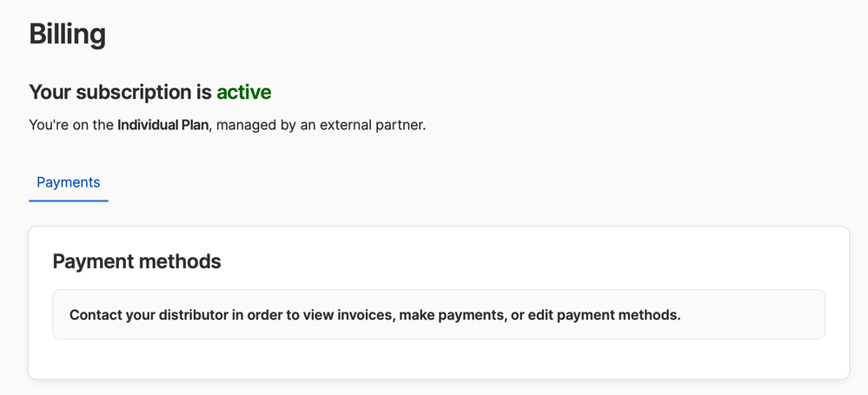The image size is (868, 395).
Task: Click the "Contact your distributor" notice box
Action: (438, 314)
